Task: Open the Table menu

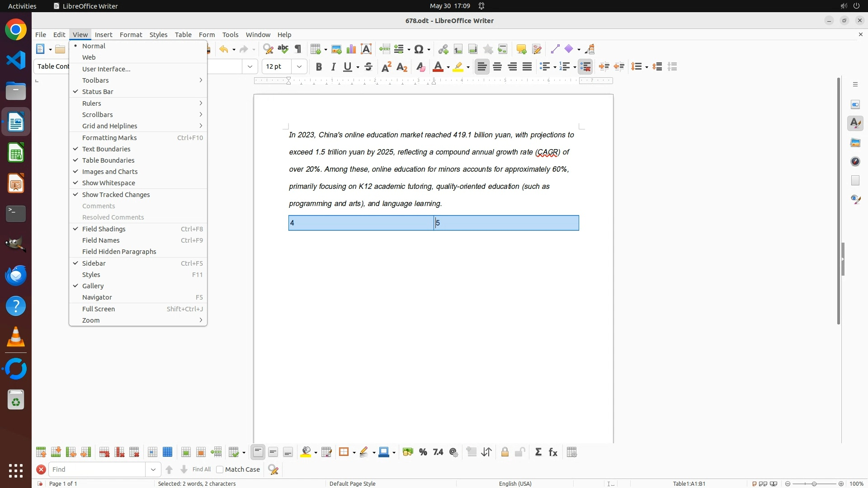Action: [x=183, y=35]
